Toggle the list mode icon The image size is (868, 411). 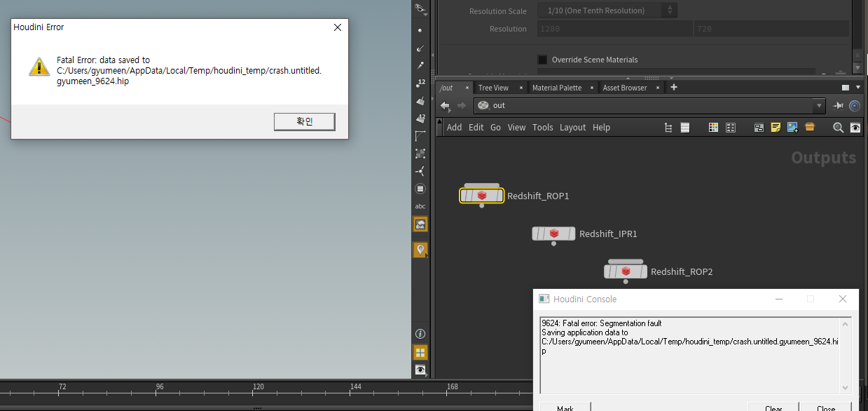(685, 128)
